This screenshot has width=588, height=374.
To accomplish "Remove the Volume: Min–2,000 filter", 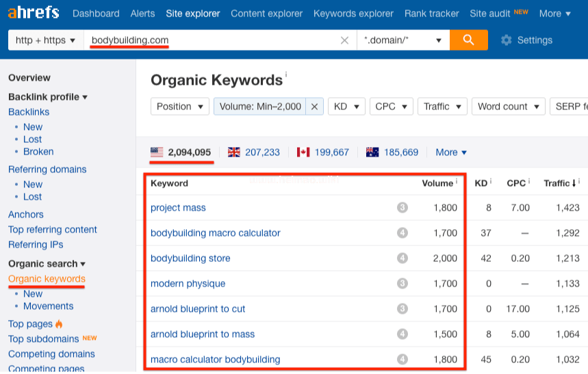I will (x=314, y=107).
